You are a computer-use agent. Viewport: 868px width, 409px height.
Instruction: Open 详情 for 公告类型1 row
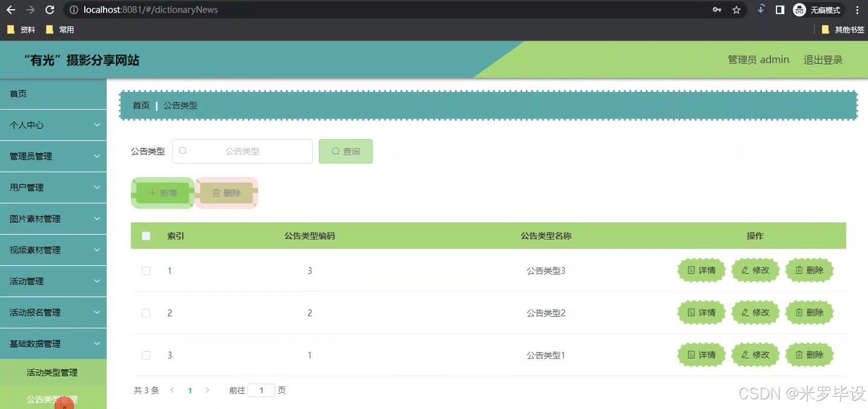point(701,355)
